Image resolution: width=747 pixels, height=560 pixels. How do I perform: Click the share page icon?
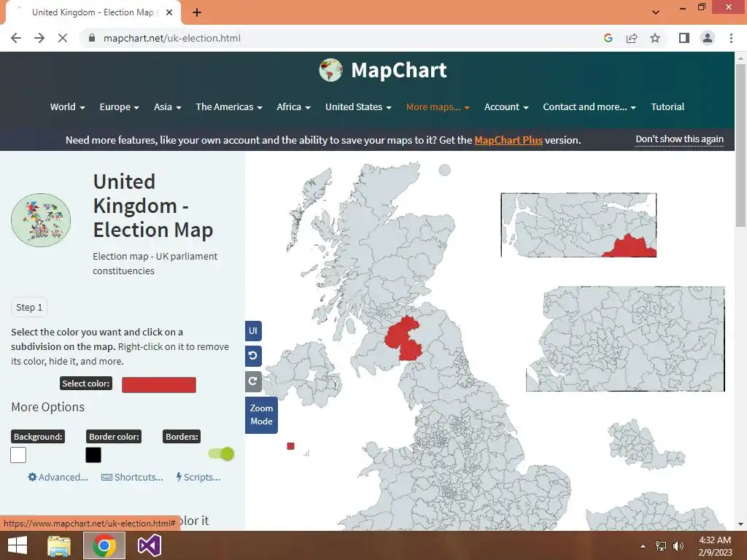coord(632,38)
